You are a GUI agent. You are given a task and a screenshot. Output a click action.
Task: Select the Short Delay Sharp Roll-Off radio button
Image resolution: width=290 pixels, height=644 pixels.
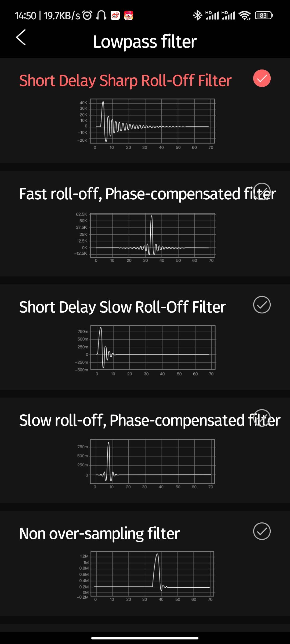[262, 78]
